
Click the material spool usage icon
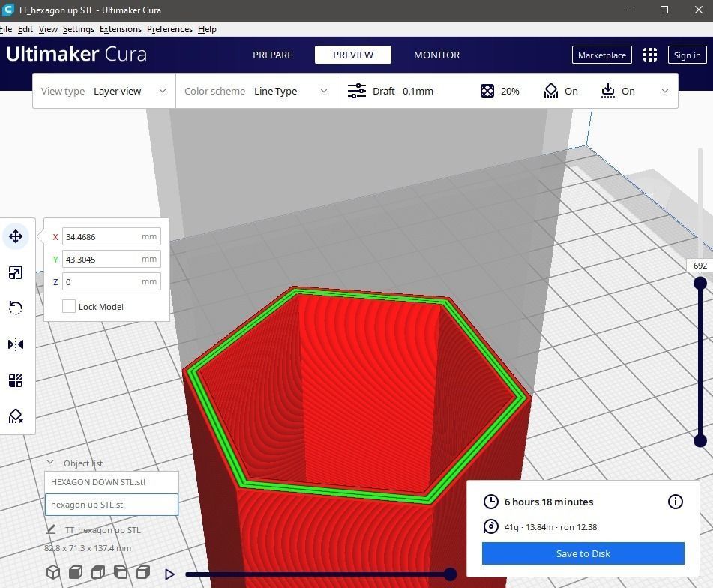pyautogui.click(x=490, y=526)
